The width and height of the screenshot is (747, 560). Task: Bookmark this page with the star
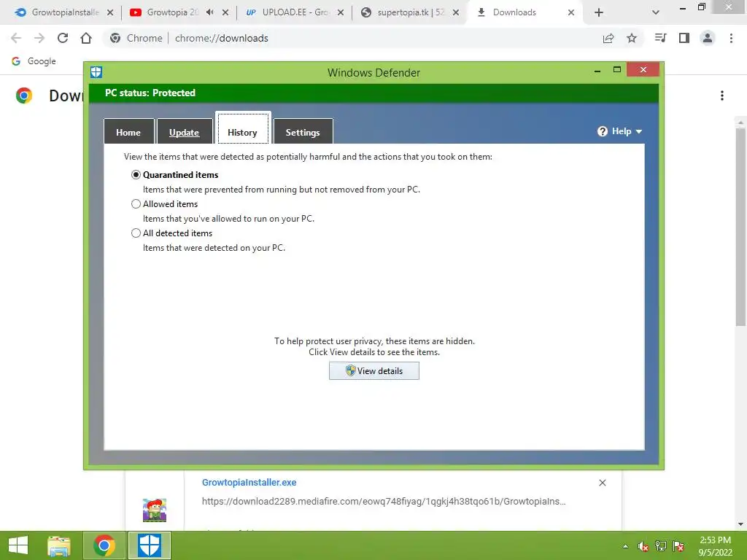632,38
